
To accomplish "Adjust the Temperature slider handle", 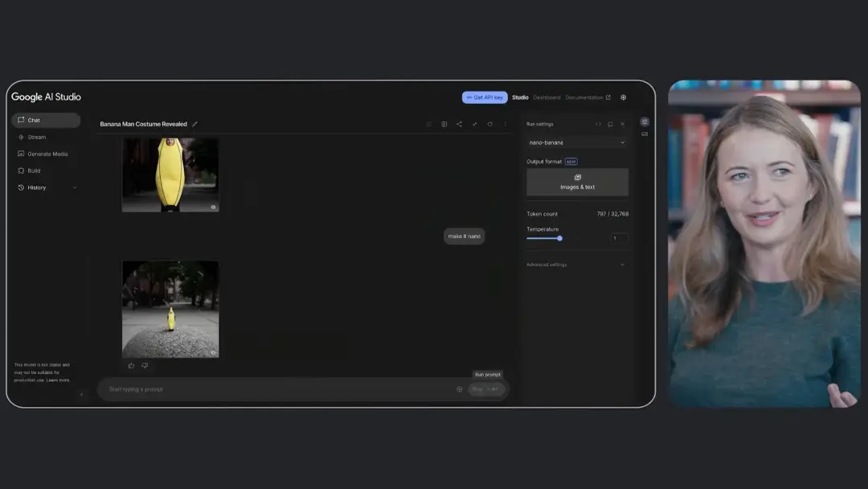I will point(559,238).
